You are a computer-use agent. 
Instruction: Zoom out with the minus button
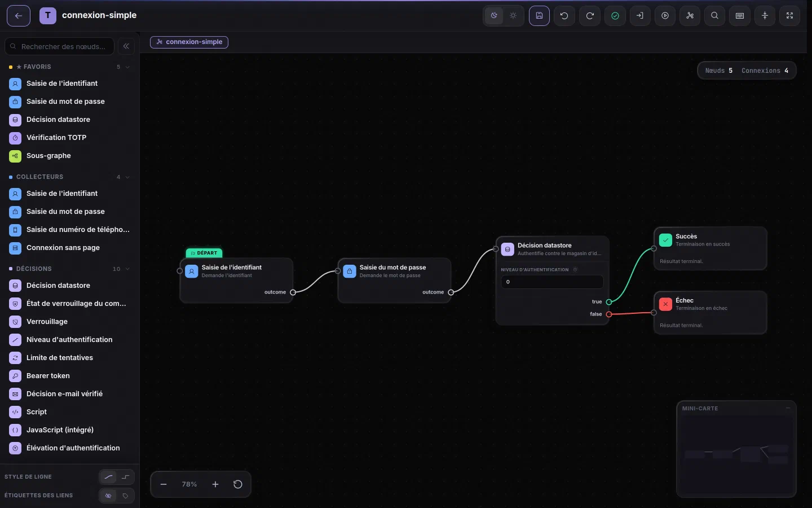click(164, 484)
